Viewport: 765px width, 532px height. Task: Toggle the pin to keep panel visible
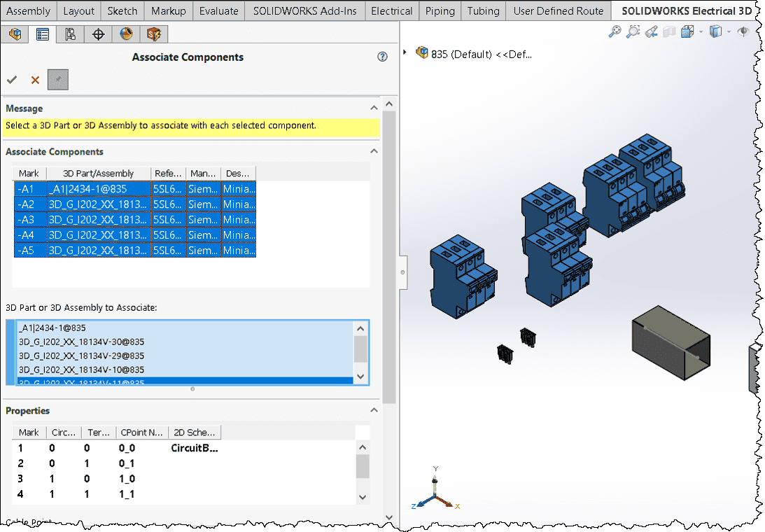58,79
